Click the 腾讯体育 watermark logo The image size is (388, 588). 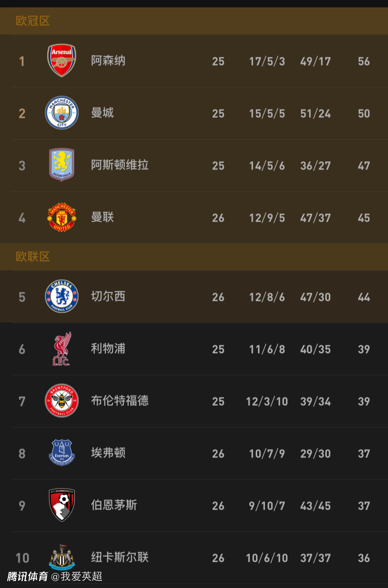28,576
